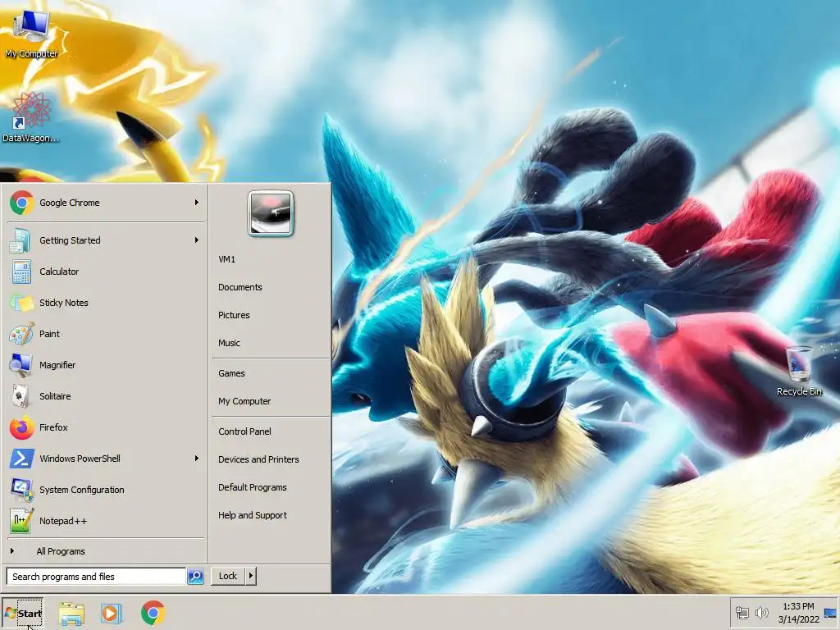Click the Lock button
840x630 pixels.
(228, 576)
